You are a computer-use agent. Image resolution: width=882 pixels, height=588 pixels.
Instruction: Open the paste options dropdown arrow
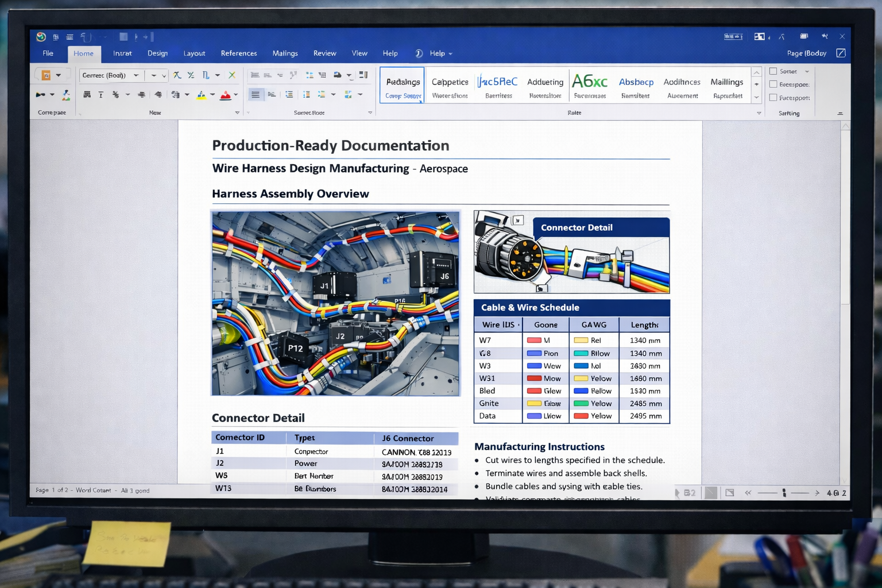click(x=58, y=75)
